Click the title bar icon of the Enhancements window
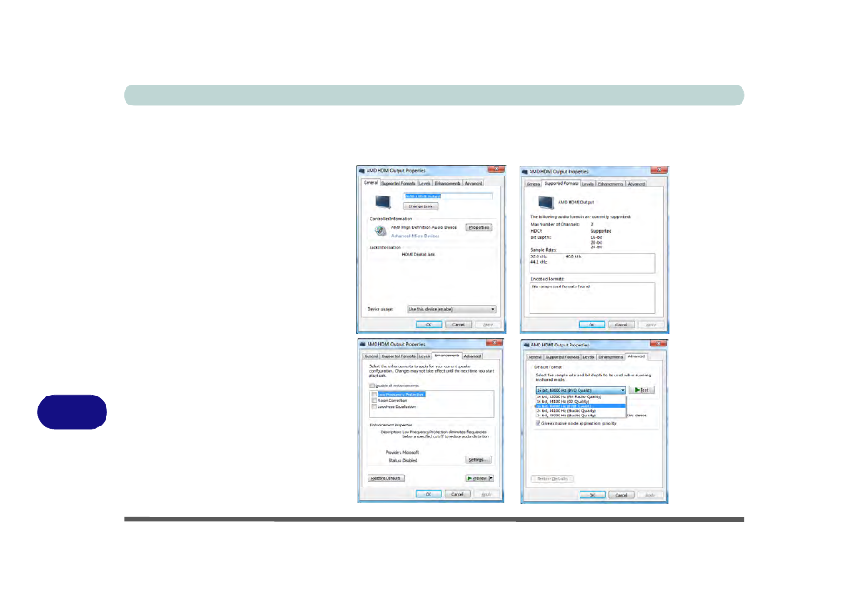The image size is (868, 612). (363, 344)
